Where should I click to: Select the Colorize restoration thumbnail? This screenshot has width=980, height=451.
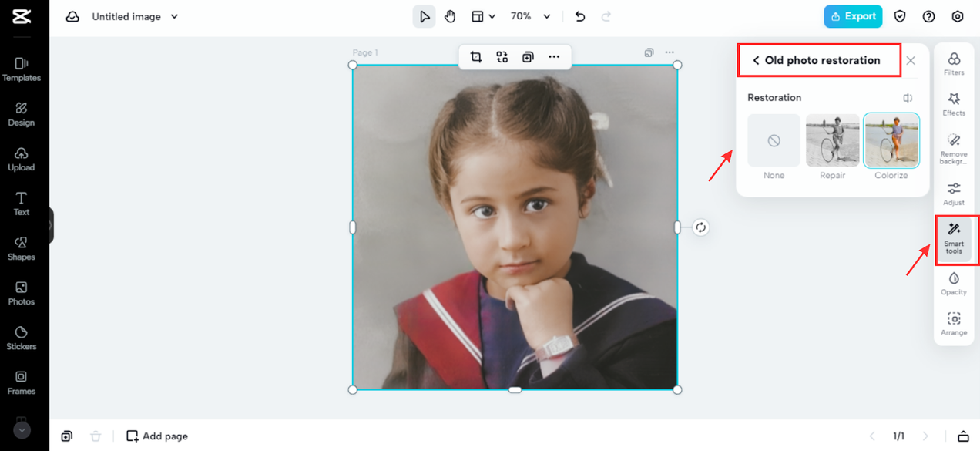(x=891, y=140)
